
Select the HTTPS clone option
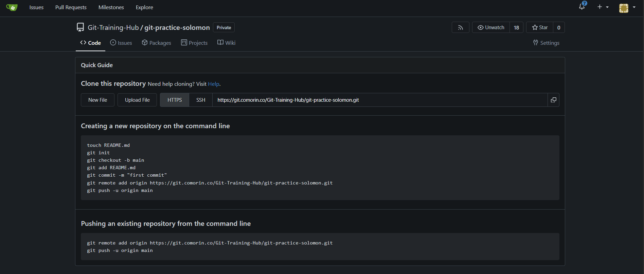tap(175, 100)
